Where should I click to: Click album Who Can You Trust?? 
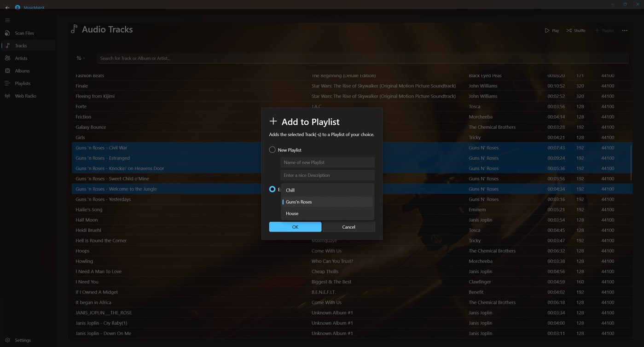[332, 261]
